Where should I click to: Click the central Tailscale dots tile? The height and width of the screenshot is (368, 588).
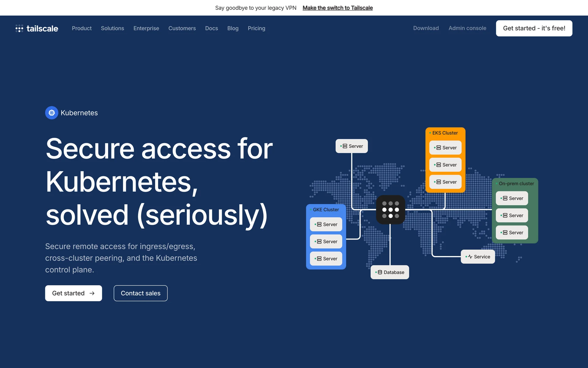[390, 210]
